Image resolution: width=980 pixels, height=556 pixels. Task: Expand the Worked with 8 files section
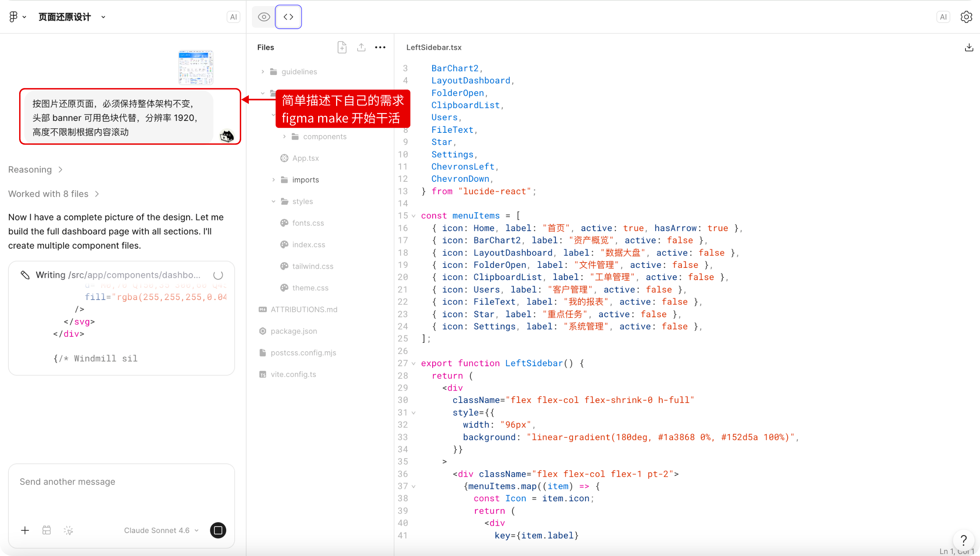(x=54, y=194)
